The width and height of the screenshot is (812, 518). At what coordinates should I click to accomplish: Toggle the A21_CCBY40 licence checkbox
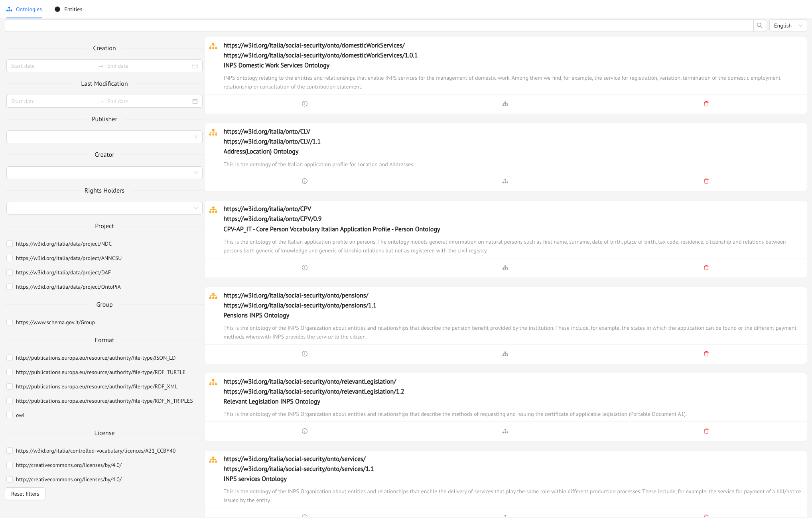(x=10, y=451)
